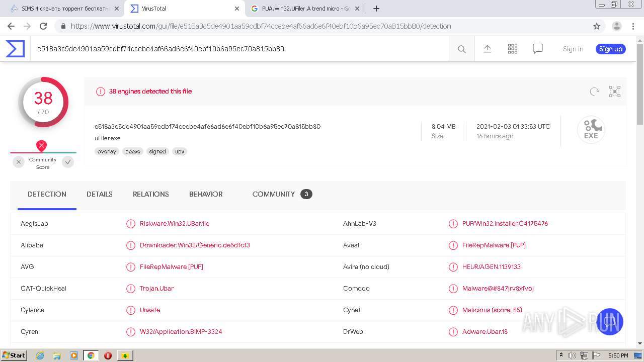
Task: Click the Riskware.Win32.UBar.1!c detection text
Action: [175, 224]
